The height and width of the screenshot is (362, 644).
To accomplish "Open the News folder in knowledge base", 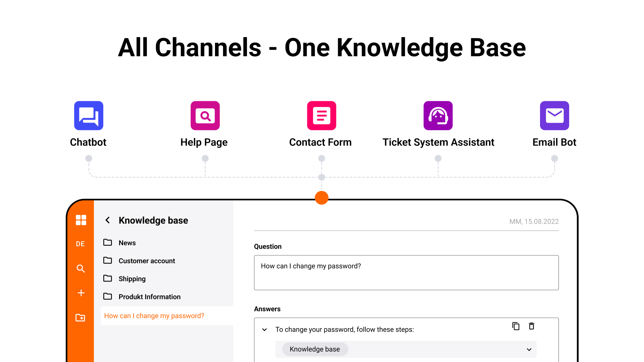I will (126, 243).
